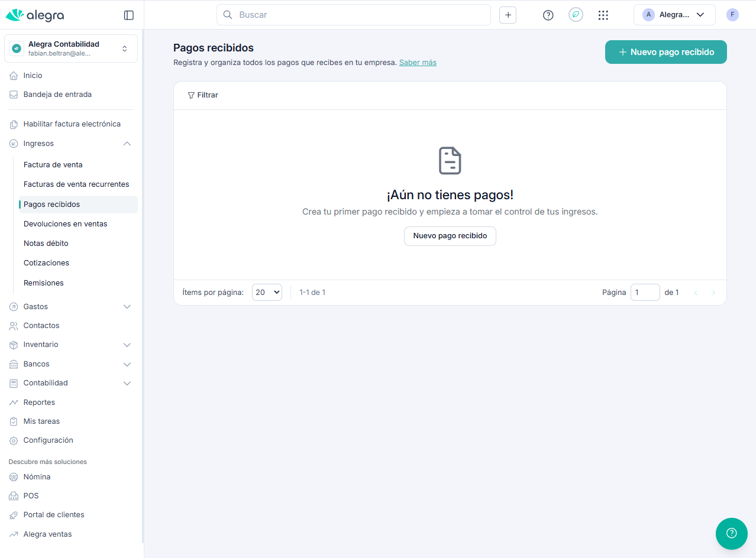Go to Cotizaciones in sidebar

[46, 263]
